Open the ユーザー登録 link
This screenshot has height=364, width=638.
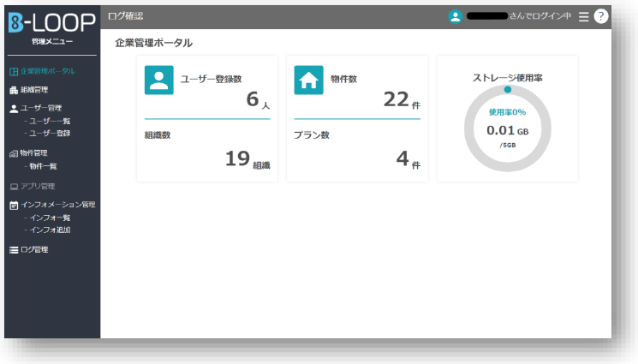coord(50,133)
